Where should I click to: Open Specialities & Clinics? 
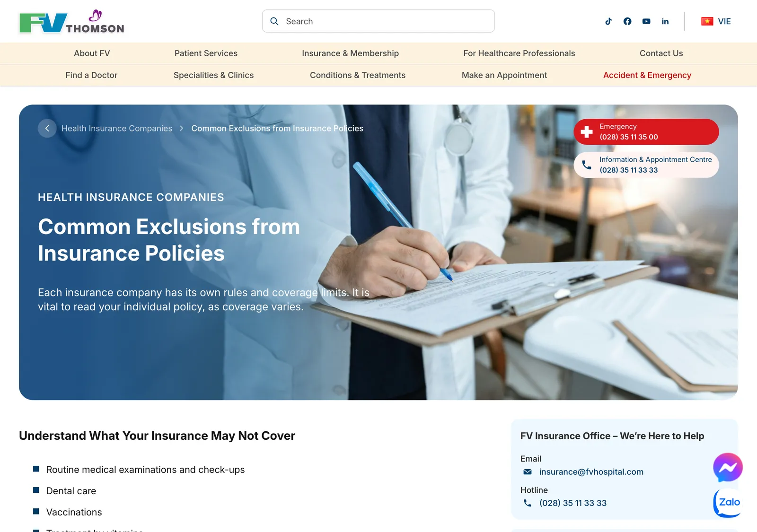coord(213,75)
